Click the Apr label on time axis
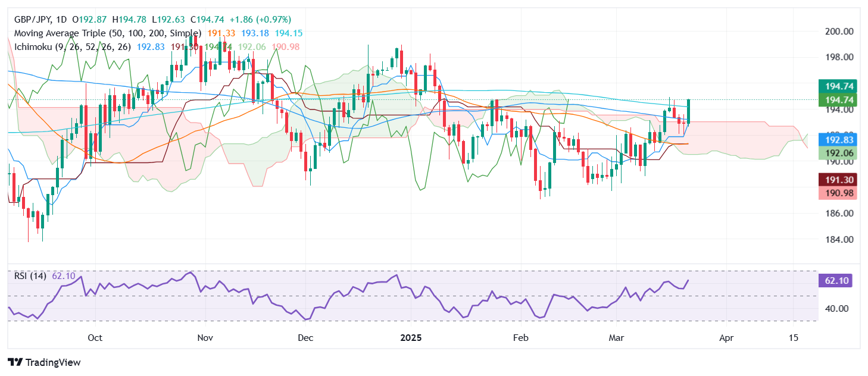868x376 pixels. 726,337
